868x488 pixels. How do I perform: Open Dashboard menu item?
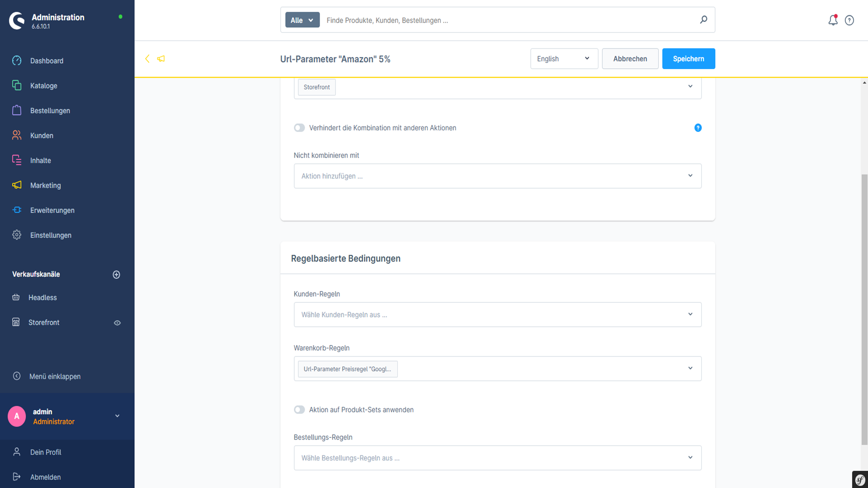click(x=47, y=61)
